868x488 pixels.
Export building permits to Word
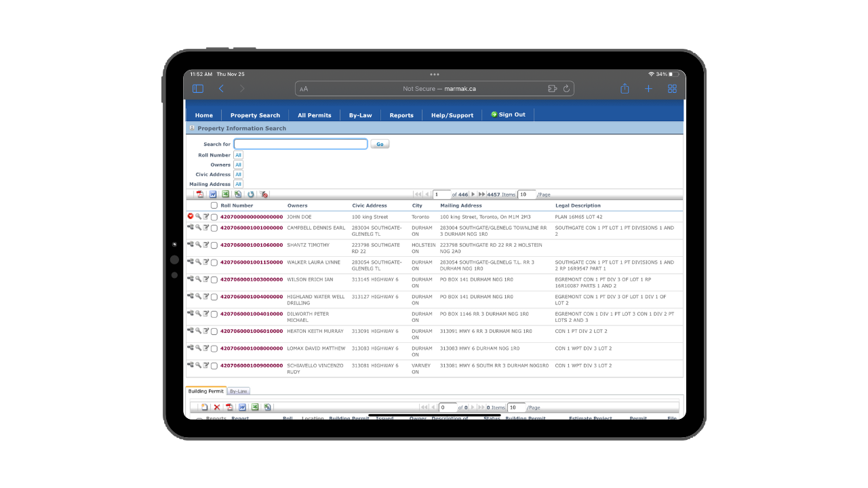pos(242,407)
